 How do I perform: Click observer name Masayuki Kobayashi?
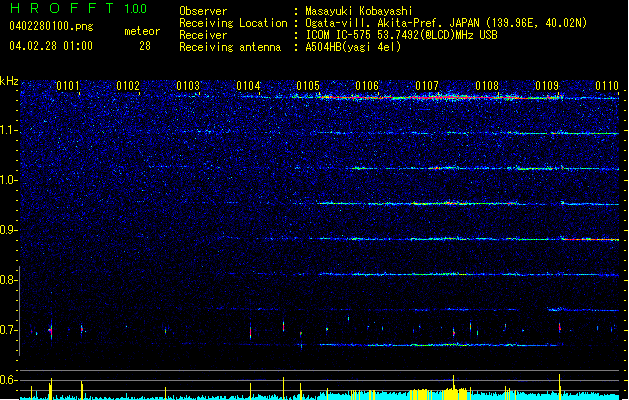pos(359,11)
